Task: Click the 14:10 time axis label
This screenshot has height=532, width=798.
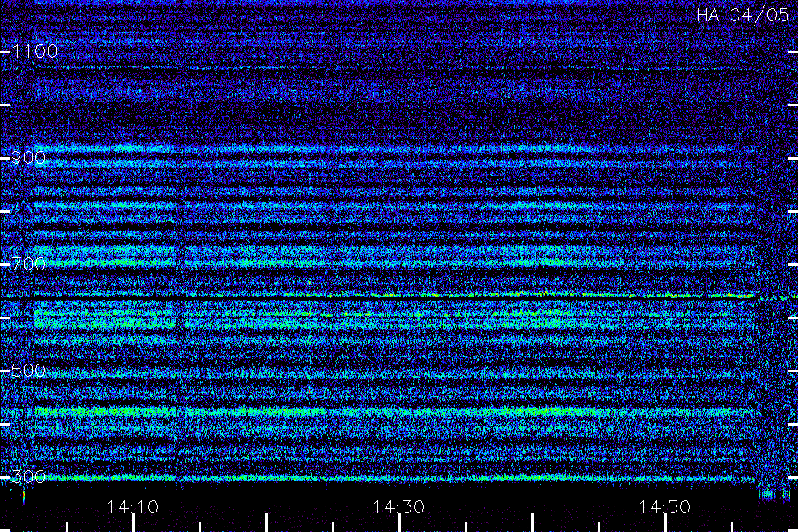Action: tap(133, 507)
